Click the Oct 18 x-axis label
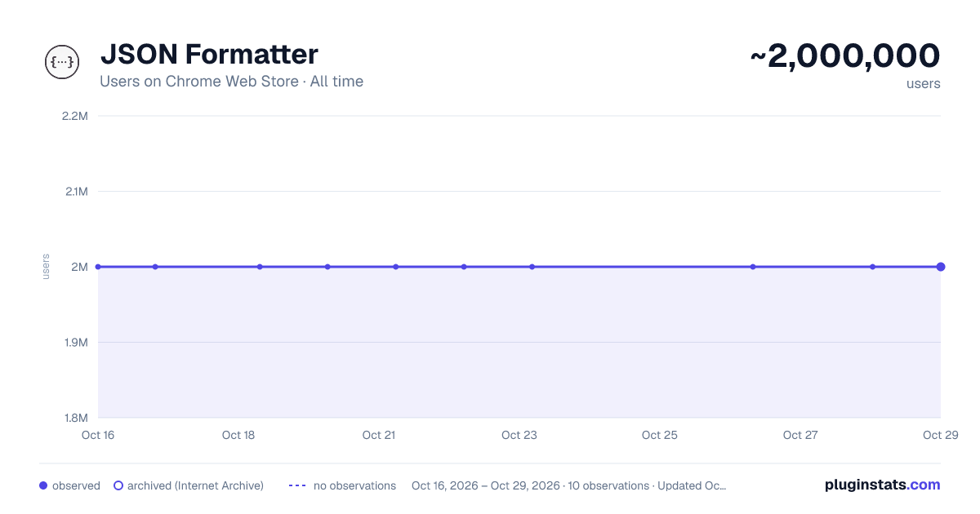 point(238,435)
